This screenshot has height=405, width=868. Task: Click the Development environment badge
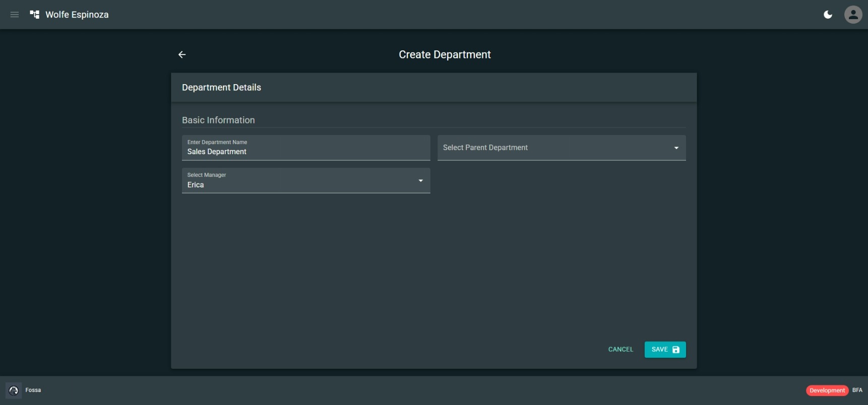coord(827,390)
